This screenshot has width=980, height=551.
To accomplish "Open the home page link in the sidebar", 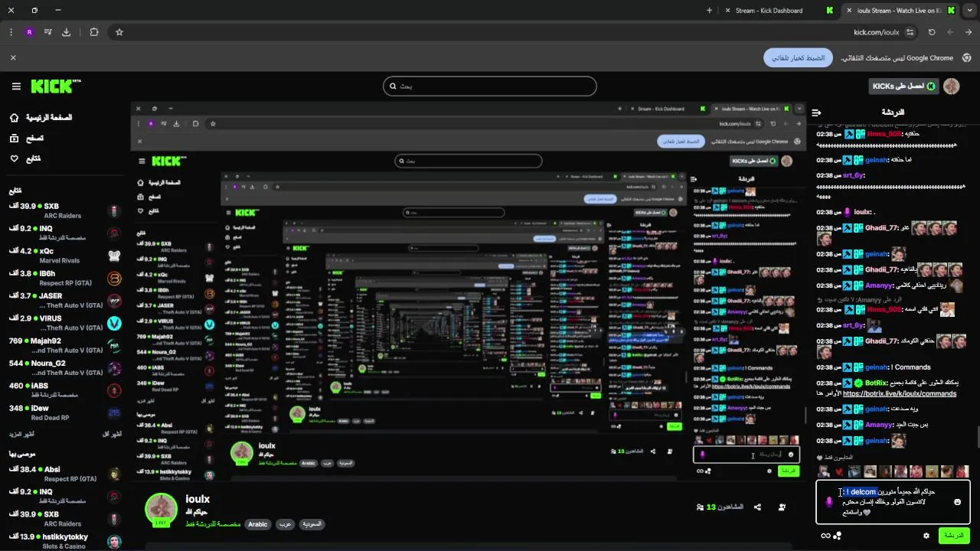I will [42, 118].
